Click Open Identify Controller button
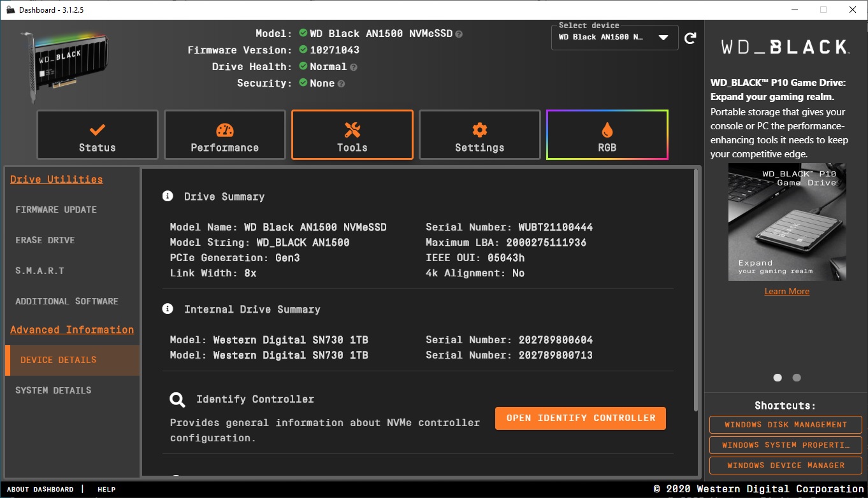This screenshot has height=498, width=868. (x=581, y=418)
